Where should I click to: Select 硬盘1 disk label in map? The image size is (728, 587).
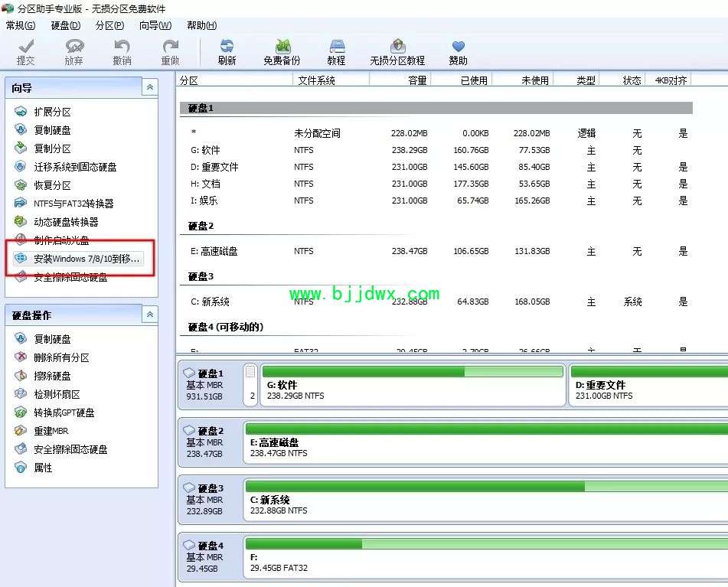[210, 385]
